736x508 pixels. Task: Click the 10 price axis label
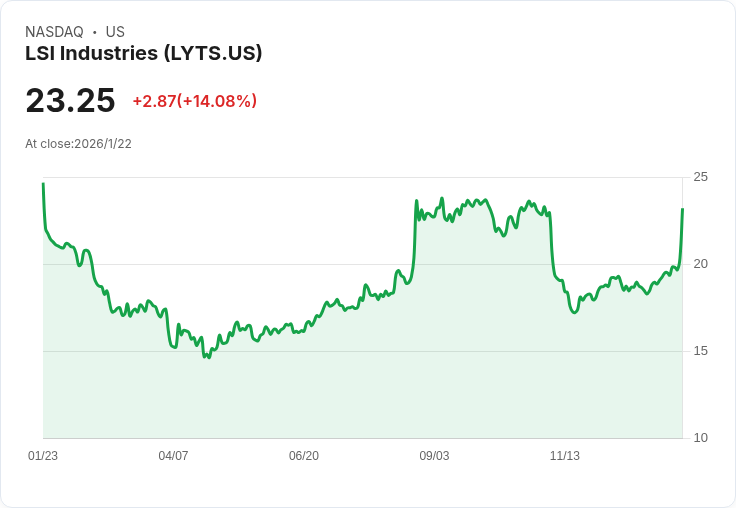click(701, 438)
